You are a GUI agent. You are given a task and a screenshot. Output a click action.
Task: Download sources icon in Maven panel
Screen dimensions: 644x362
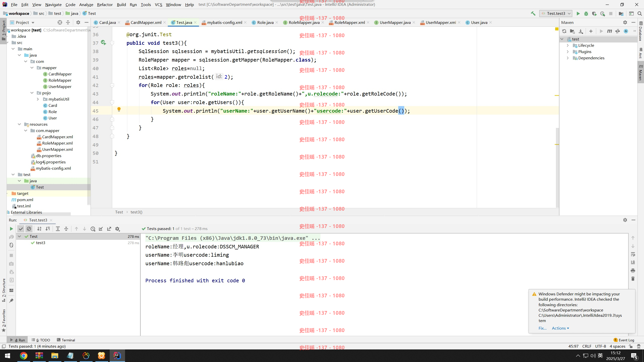tap(581, 31)
